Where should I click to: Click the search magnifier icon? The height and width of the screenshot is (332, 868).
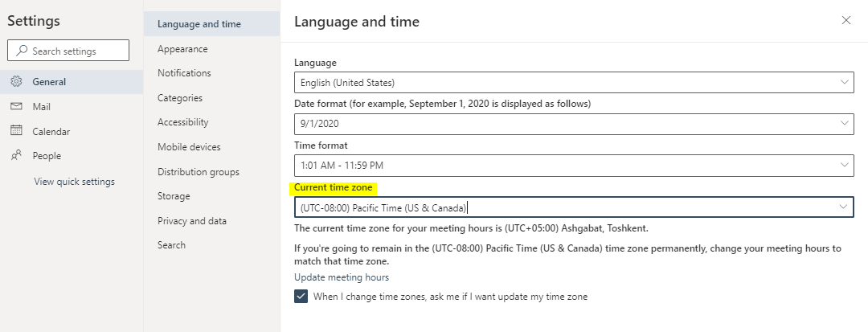click(22, 51)
